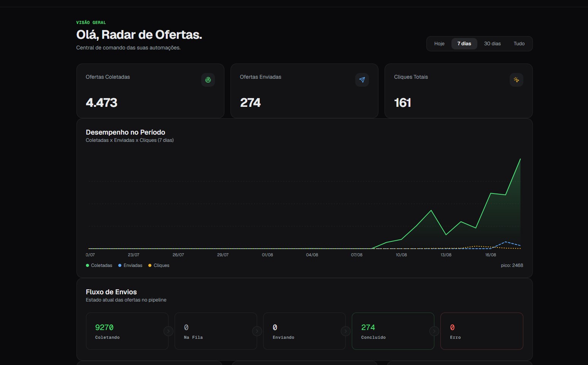Viewport: 588px width, 365px height.
Task: Open the Concluído pipeline card
Action: tap(393, 331)
